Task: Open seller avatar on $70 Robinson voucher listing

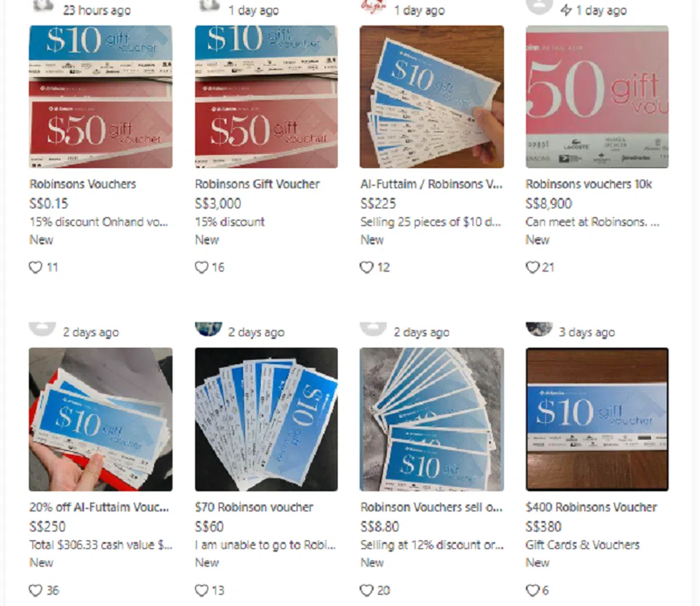Action: [208, 329]
